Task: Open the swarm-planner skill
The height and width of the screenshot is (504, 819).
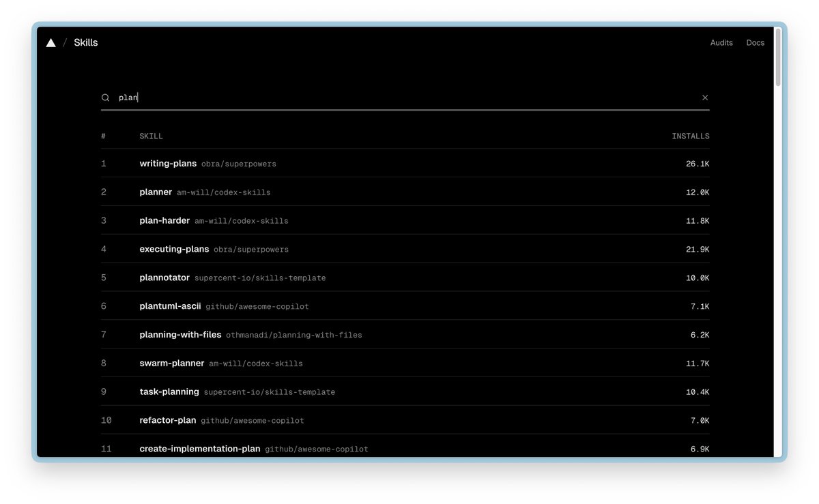Action: click(172, 364)
